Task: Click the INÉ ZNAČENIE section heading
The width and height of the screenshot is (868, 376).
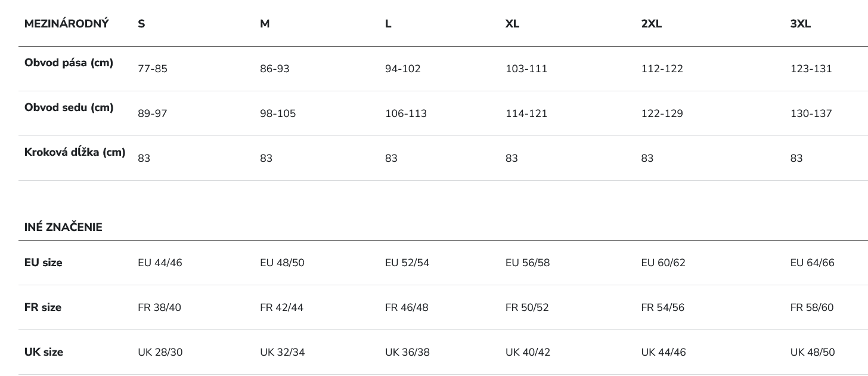Action: (x=63, y=227)
